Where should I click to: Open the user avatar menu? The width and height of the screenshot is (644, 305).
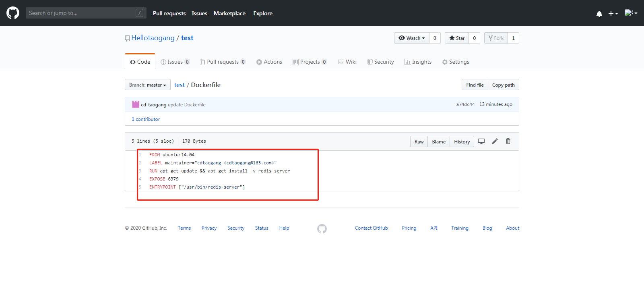[x=631, y=13]
